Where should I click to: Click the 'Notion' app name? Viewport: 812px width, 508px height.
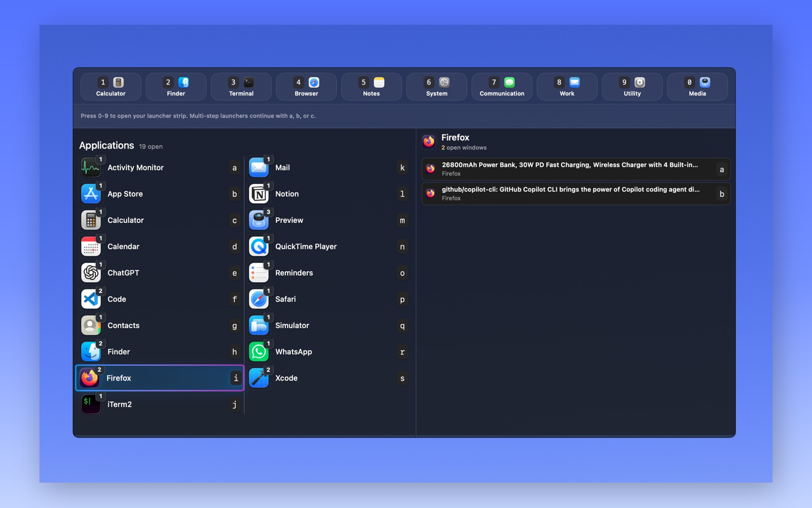[287, 194]
